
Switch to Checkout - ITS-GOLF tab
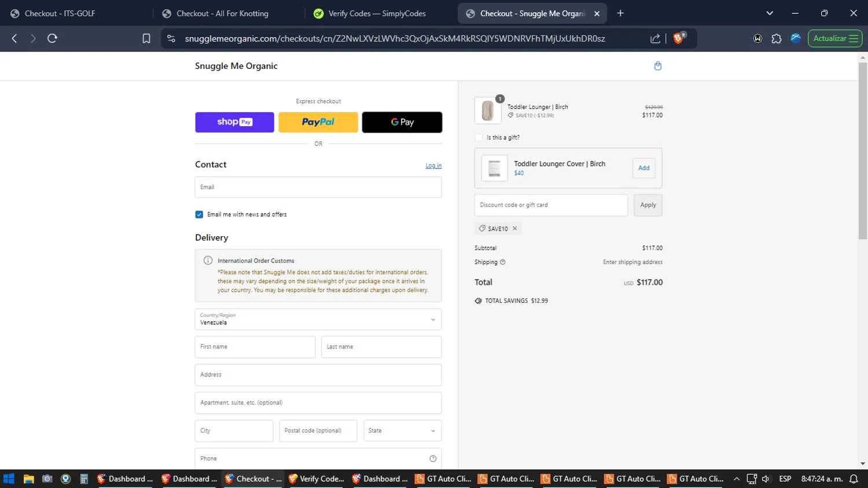75,13
